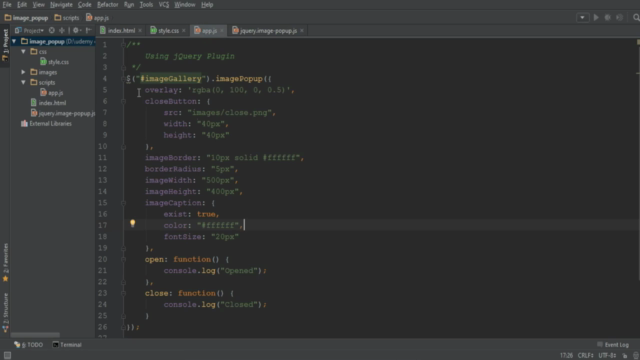
Task: Close the app.js tab
Action: [x=222, y=31]
